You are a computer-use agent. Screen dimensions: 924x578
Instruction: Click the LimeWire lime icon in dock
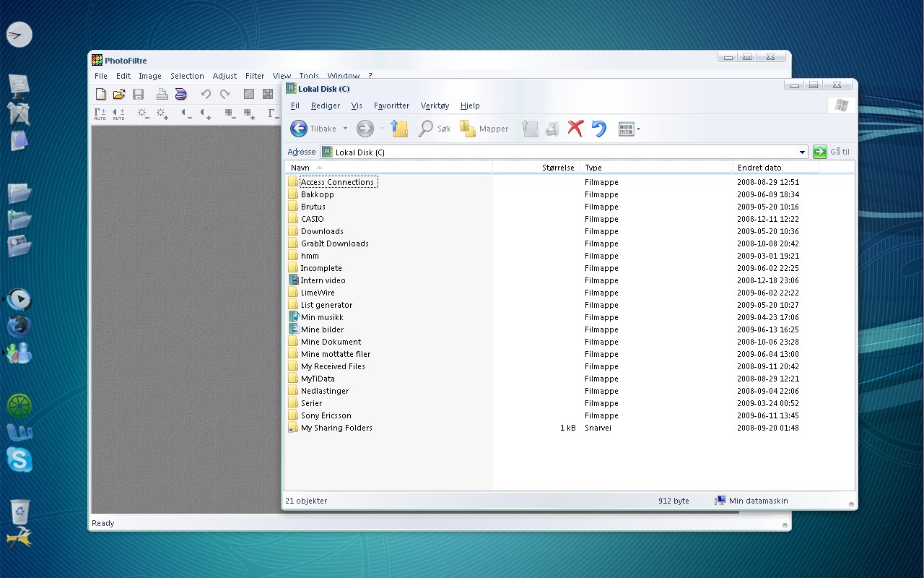[19, 405]
